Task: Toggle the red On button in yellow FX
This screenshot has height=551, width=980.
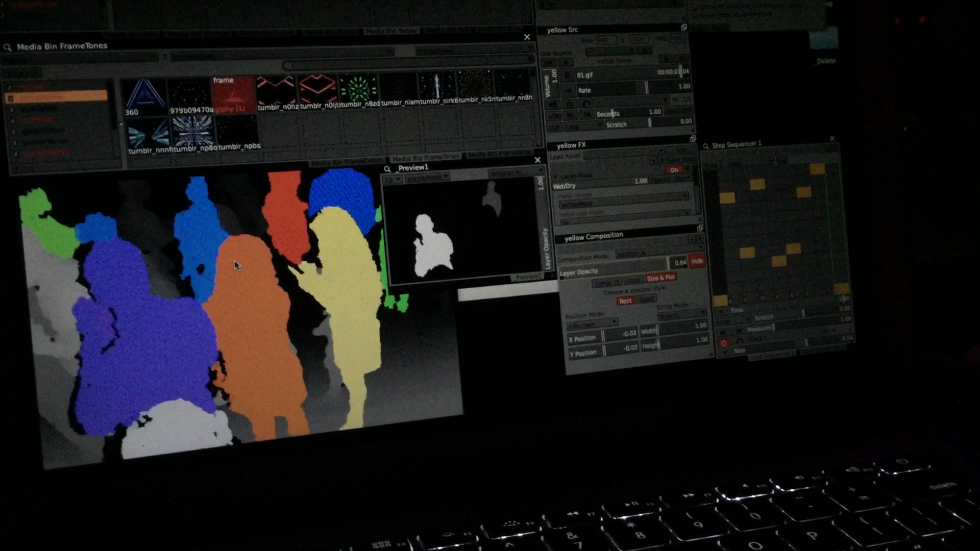Action: 674,170
